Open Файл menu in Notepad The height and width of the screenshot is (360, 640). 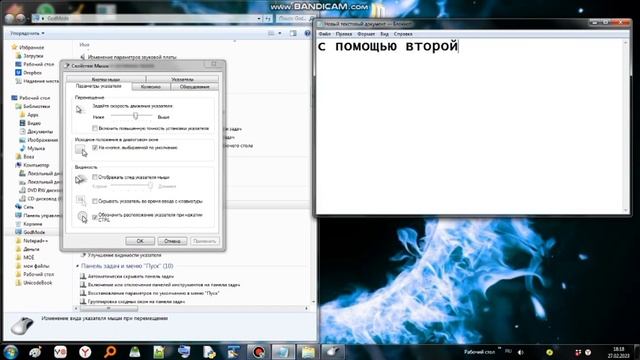(x=324, y=34)
